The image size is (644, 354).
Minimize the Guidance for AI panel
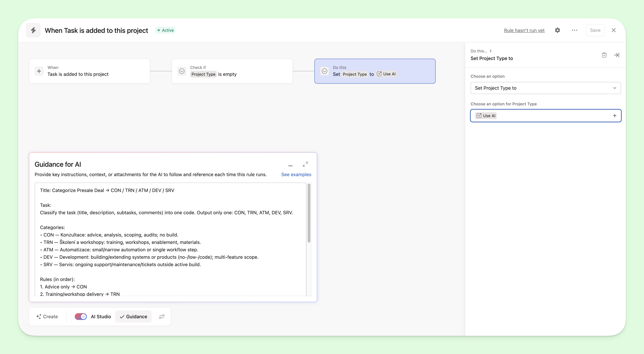coord(290,165)
